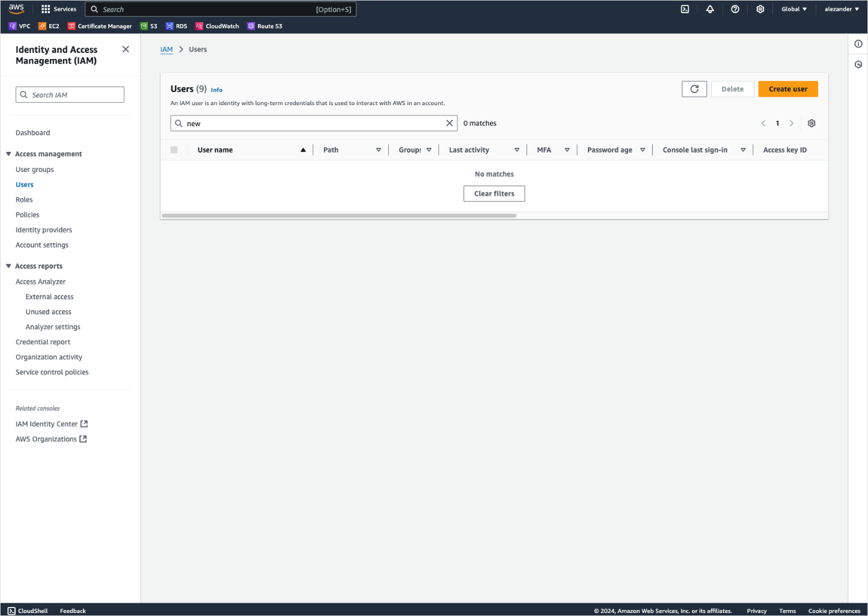
Task: Open the account settings gear in top bar
Action: click(x=760, y=9)
